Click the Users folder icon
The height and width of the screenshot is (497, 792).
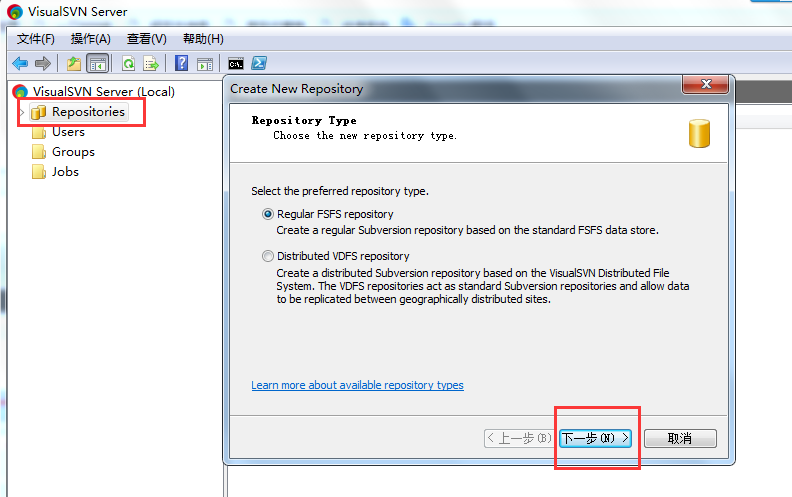click(39, 132)
